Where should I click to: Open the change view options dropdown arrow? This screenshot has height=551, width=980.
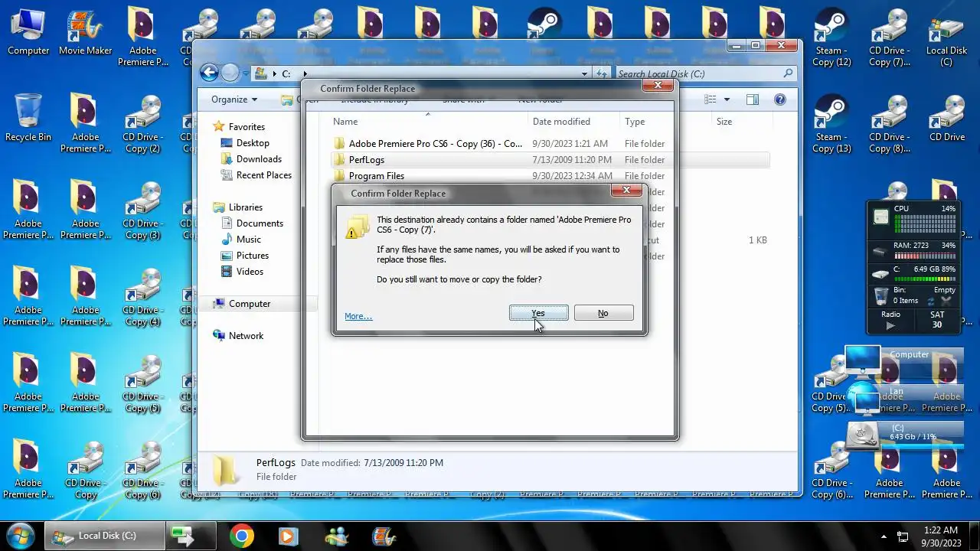coord(727,99)
